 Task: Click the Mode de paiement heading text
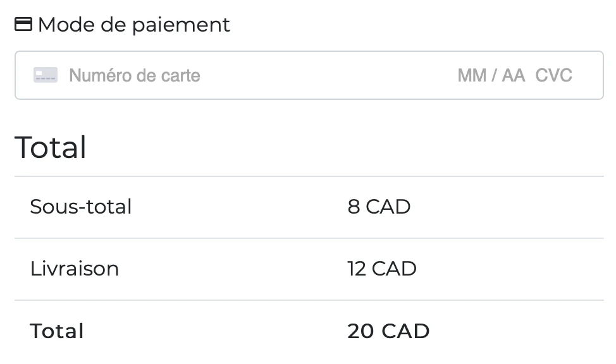[x=133, y=25]
